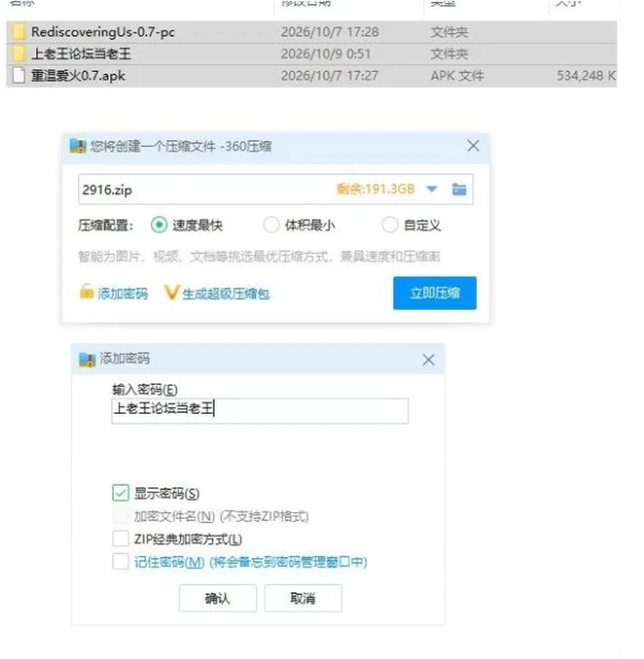Click the lock icon next to 添加密码
The width and height of the screenshot is (644, 659).
coord(87,292)
